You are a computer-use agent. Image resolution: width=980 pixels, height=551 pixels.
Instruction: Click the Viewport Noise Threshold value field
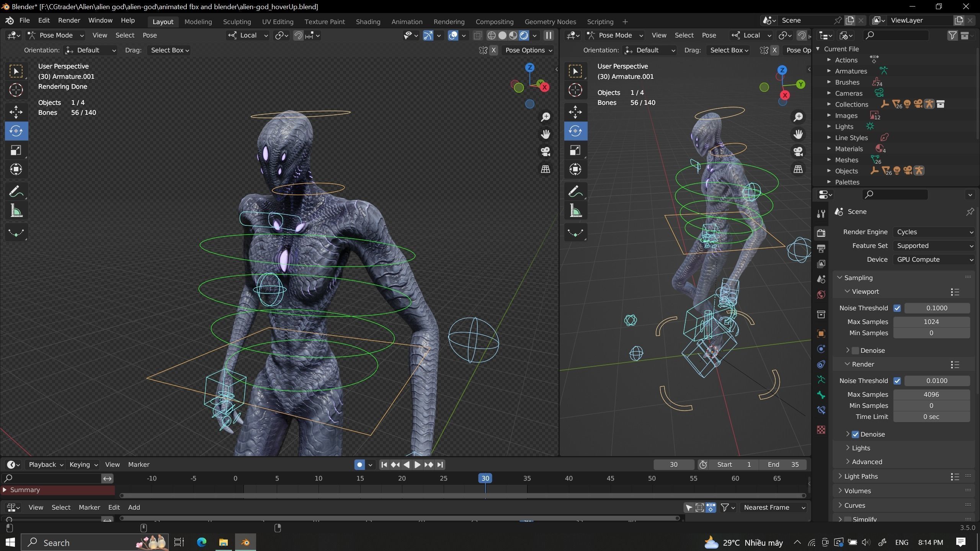[x=937, y=308]
